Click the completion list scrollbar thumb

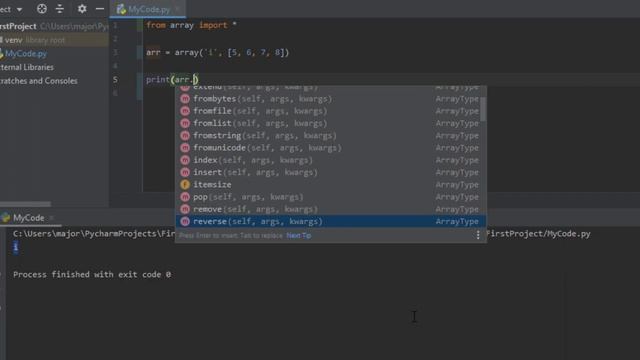coord(483,109)
